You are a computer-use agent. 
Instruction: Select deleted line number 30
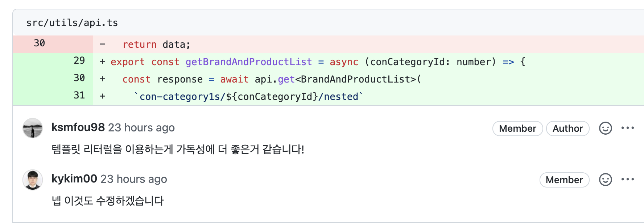point(40,43)
